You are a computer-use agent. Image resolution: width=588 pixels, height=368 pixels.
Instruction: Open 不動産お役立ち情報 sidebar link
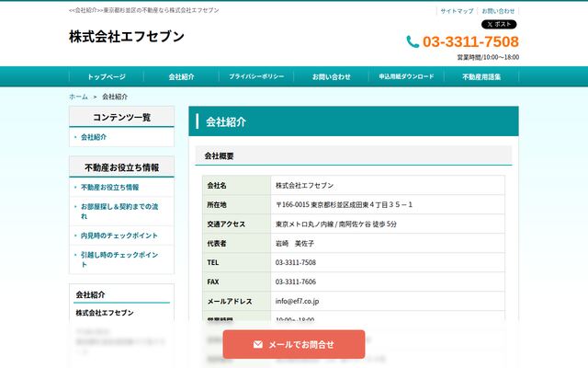click(110, 187)
